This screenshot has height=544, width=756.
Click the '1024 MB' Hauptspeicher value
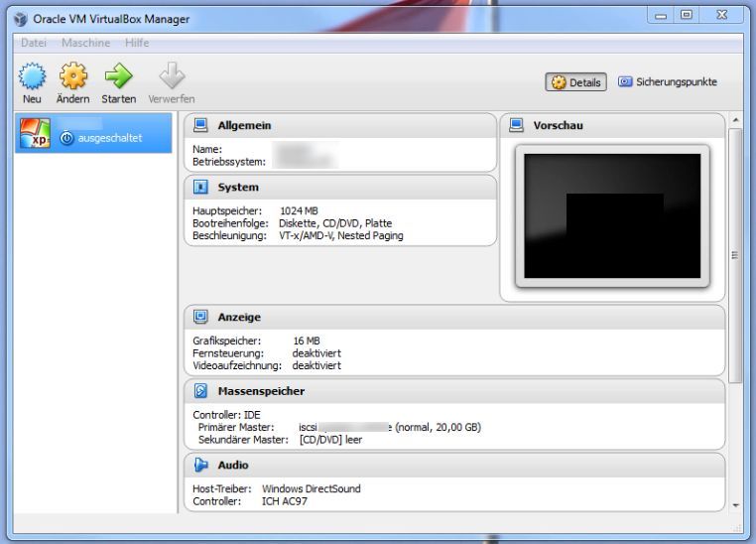[299, 210]
